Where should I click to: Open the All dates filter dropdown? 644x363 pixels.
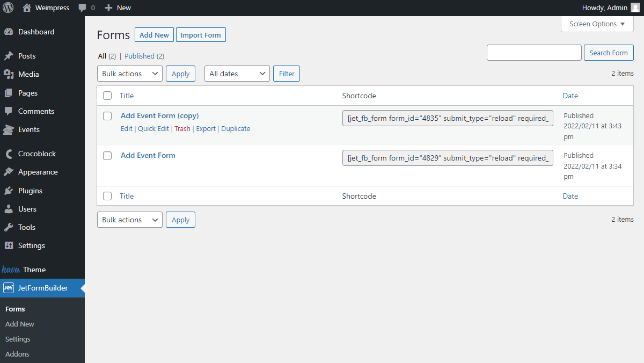tap(237, 74)
